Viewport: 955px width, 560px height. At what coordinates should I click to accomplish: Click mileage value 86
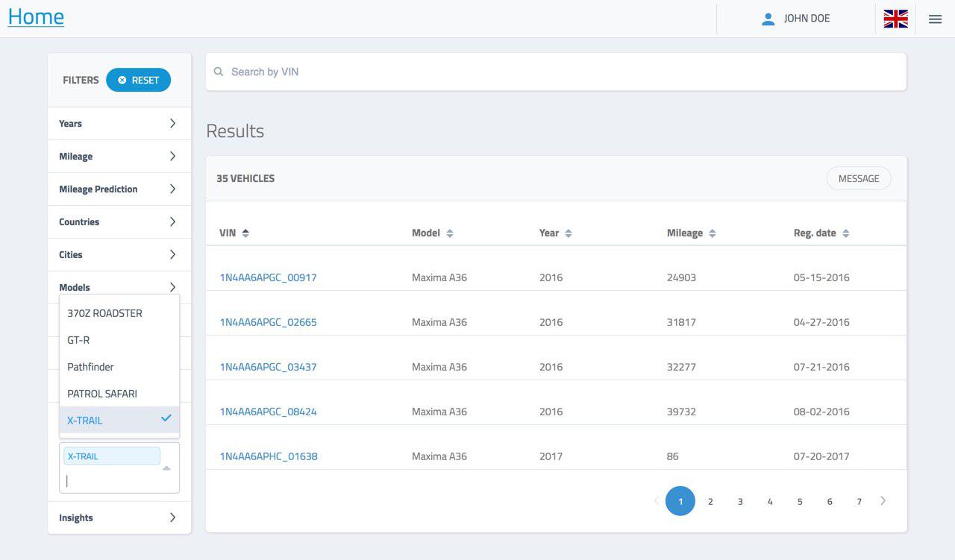pos(673,456)
